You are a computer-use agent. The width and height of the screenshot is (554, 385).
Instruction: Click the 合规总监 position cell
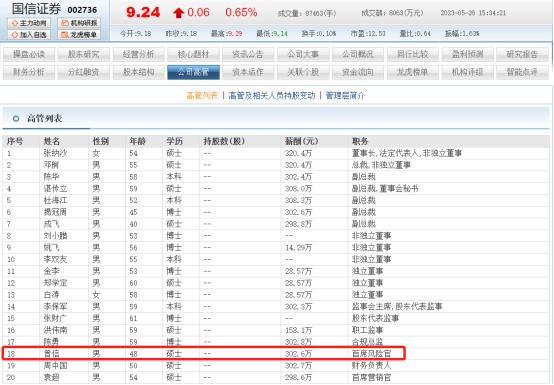pos(367,342)
